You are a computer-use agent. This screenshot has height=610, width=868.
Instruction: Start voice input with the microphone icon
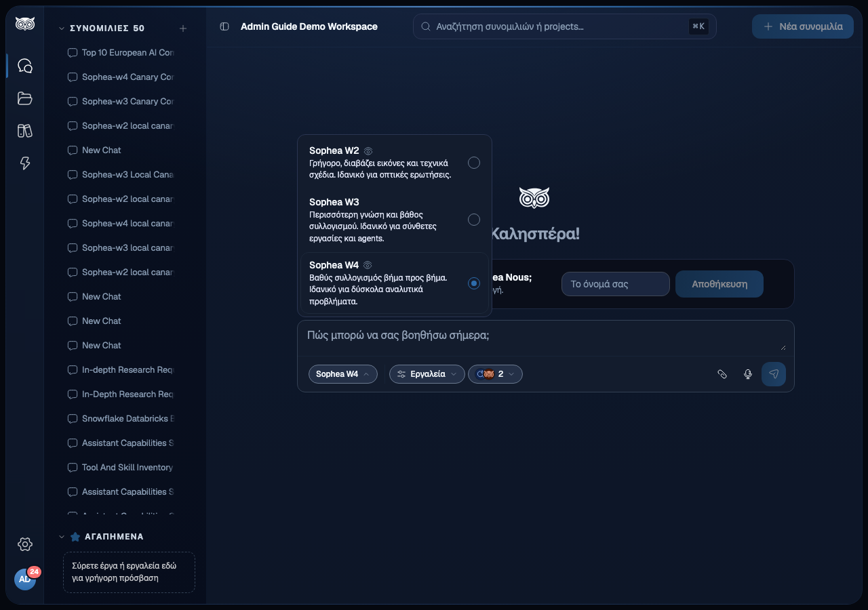748,374
